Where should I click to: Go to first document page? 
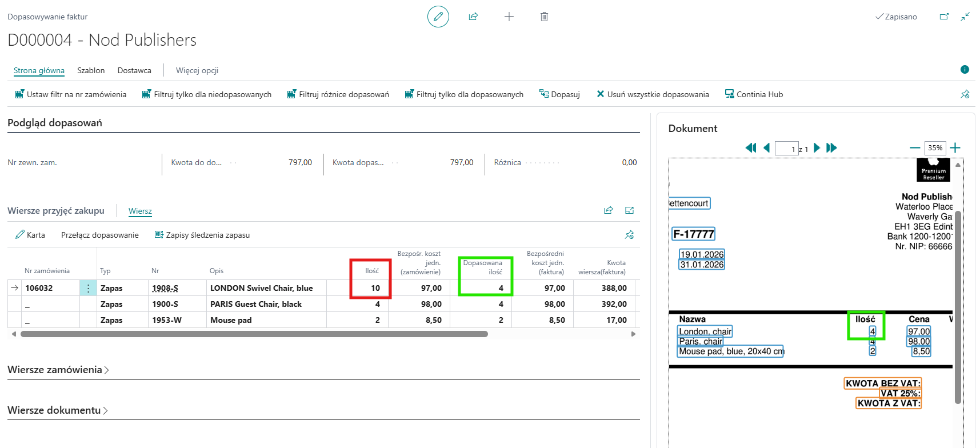point(751,147)
